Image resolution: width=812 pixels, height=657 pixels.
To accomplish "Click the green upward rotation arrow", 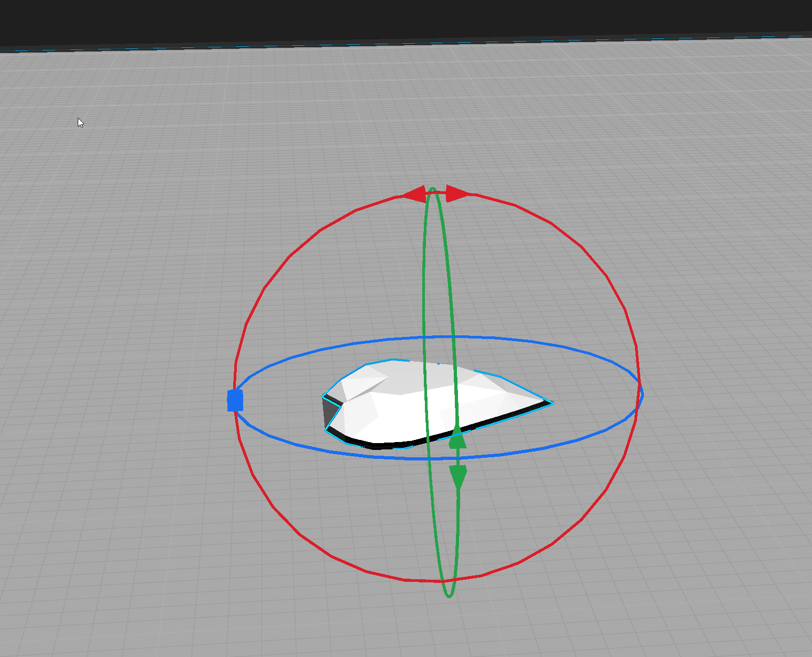I will tap(457, 437).
